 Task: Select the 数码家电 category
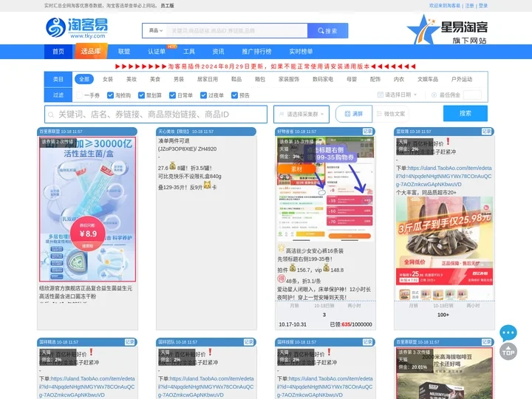[x=323, y=79]
